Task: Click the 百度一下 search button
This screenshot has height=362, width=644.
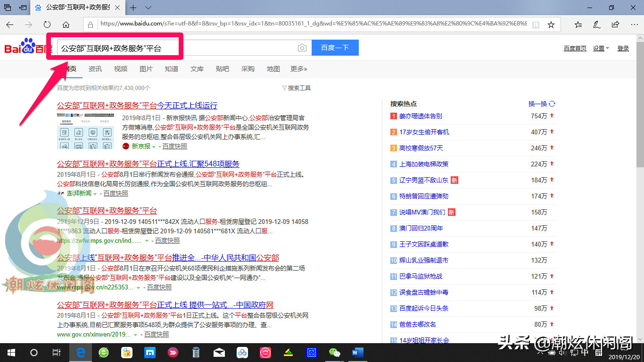Action: click(x=335, y=48)
